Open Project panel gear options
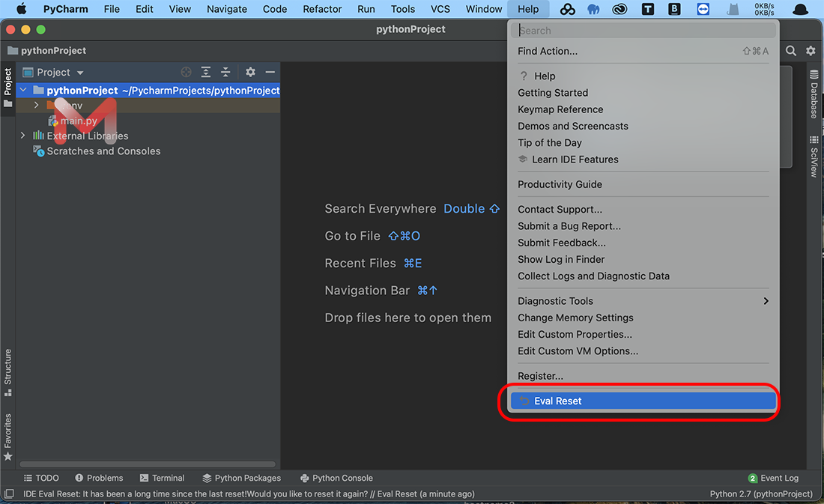The width and height of the screenshot is (824, 504). coord(250,72)
